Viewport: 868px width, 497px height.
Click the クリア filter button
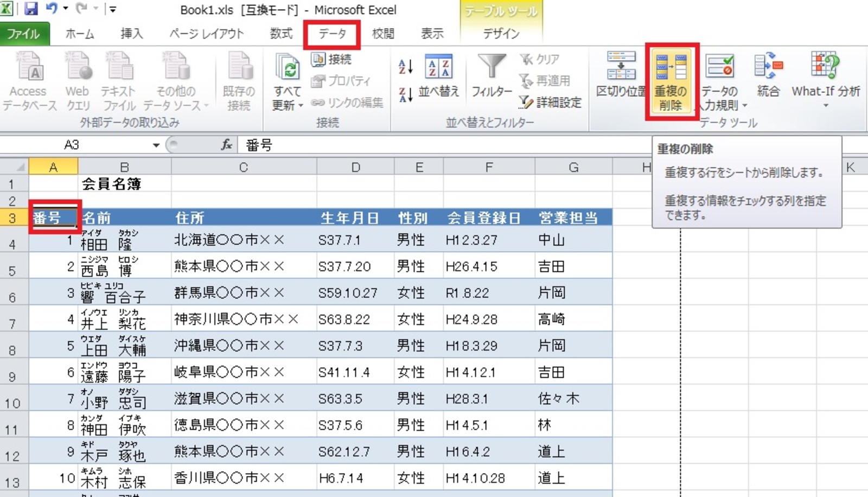point(540,59)
